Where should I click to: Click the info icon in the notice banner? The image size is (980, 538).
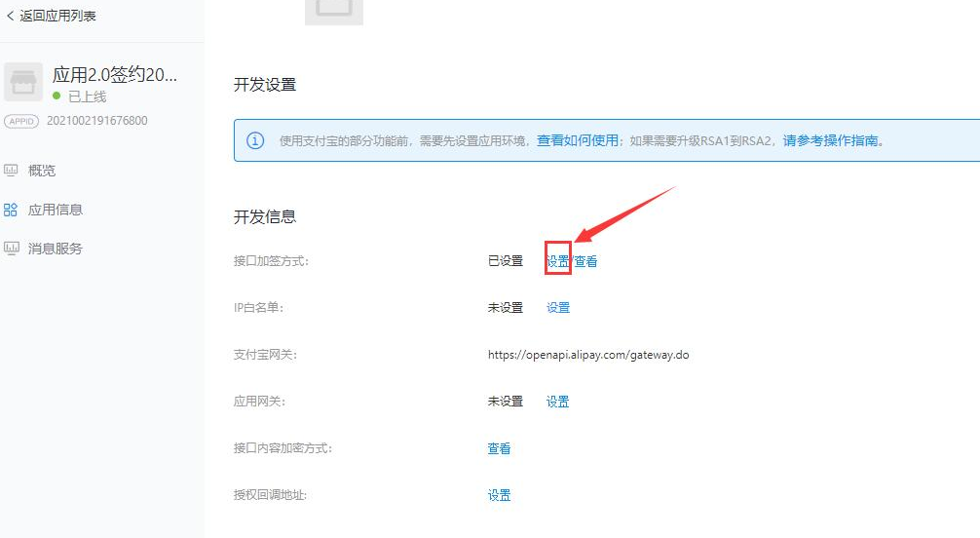[255, 140]
